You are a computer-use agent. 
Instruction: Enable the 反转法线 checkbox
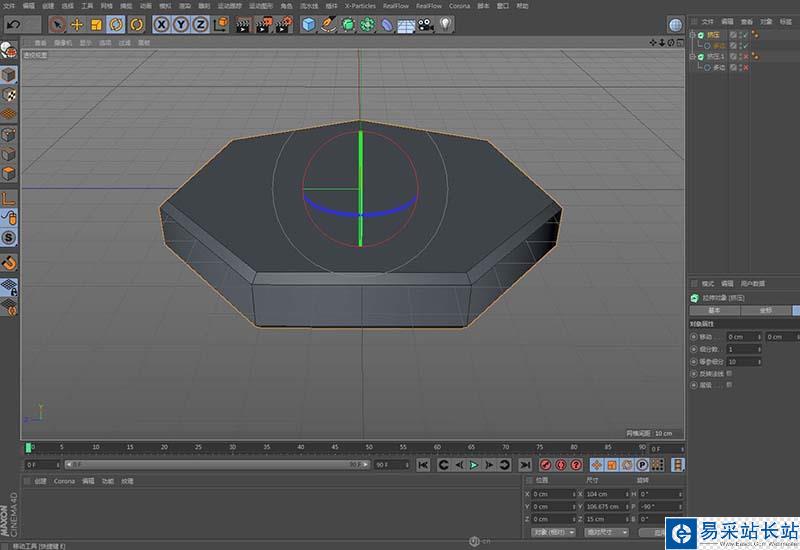point(729,373)
